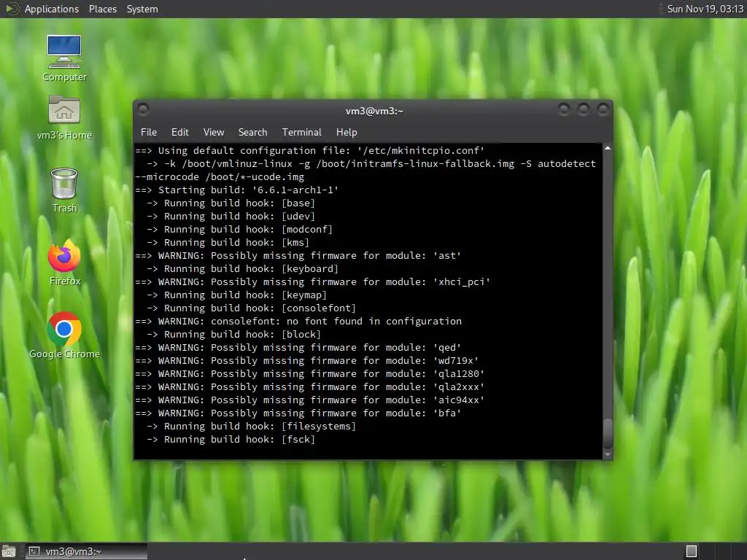
Task: Click the missing firmware warning for 'qed'
Action: pyautogui.click(x=298, y=348)
